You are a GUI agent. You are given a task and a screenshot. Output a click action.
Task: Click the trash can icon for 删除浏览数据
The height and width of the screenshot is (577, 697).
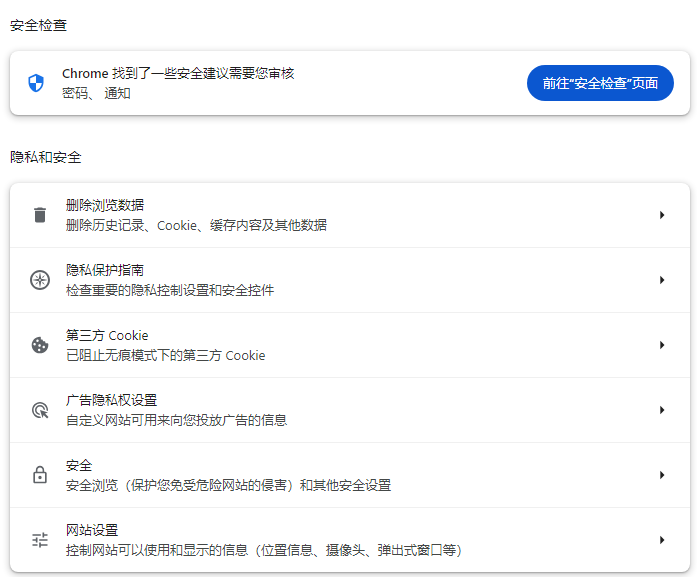click(x=40, y=215)
